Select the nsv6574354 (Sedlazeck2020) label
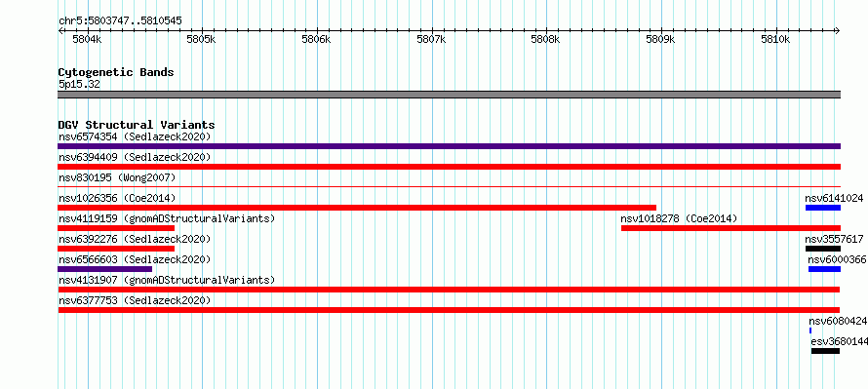Image resolution: width=868 pixels, height=389 pixels. 135,136
